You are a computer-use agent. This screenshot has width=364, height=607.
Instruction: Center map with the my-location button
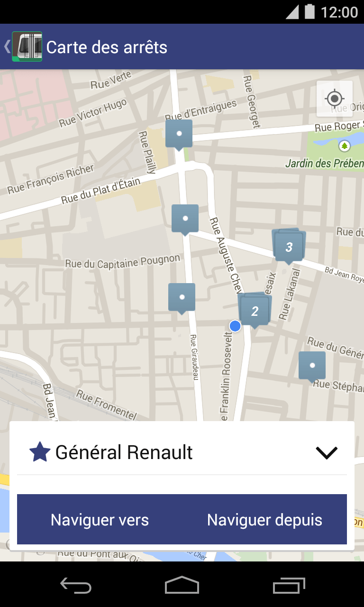coord(335,99)
